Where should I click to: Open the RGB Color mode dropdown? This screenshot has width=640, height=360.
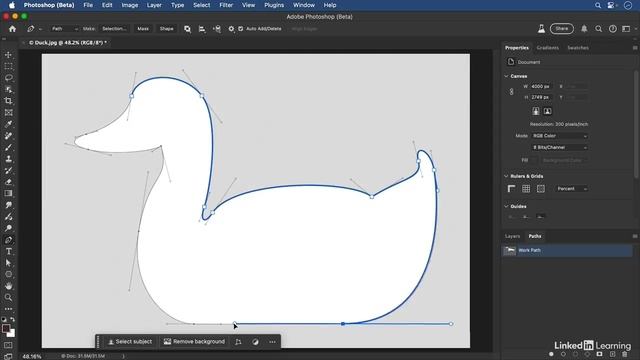560,136
